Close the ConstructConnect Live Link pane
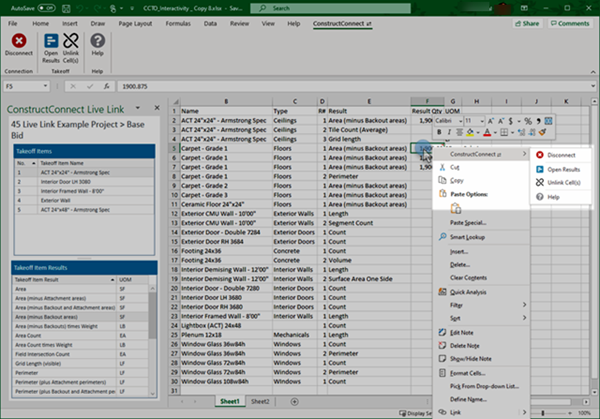 [x=157, y=108]
